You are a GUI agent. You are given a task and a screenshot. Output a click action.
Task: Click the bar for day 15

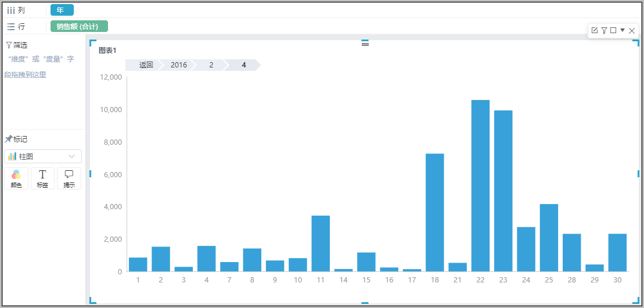click(x=366, y=262)
